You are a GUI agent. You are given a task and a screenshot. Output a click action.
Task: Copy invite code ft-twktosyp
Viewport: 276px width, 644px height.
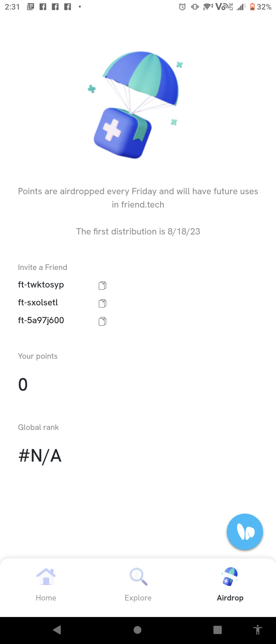[x=102, y=285]
